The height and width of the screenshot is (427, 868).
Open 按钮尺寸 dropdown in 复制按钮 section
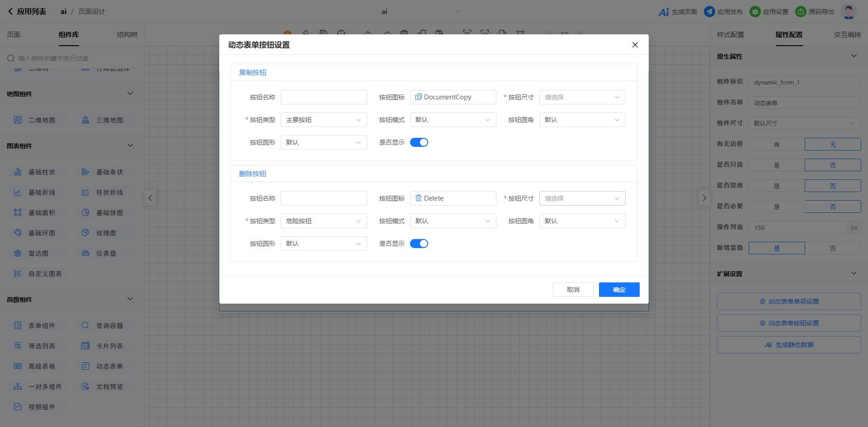pos(582,97)
